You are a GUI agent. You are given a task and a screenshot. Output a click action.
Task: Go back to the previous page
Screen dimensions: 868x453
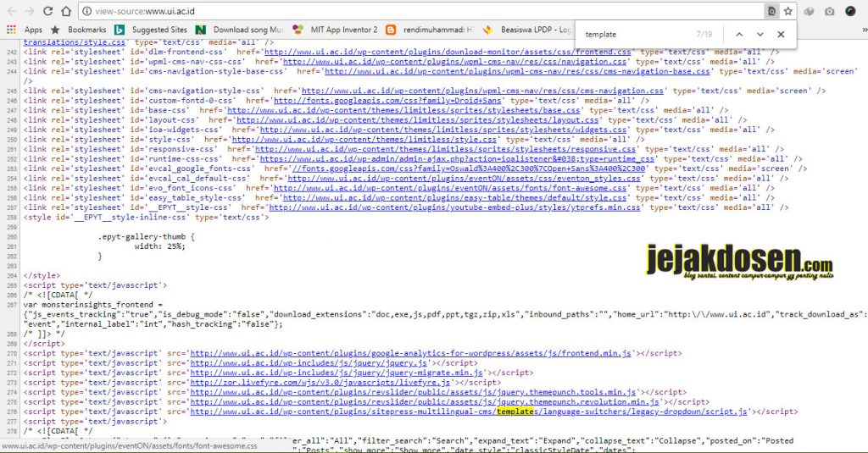tap(11, 11)
